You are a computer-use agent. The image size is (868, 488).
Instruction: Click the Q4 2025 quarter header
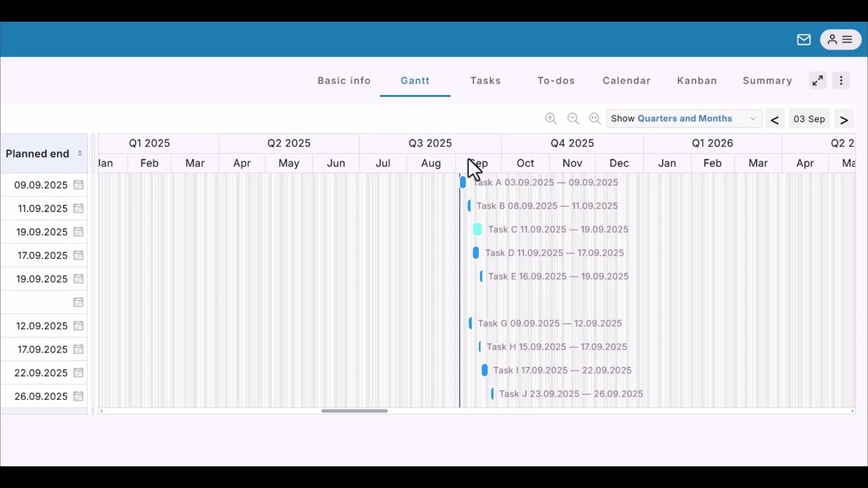[572, 143]
